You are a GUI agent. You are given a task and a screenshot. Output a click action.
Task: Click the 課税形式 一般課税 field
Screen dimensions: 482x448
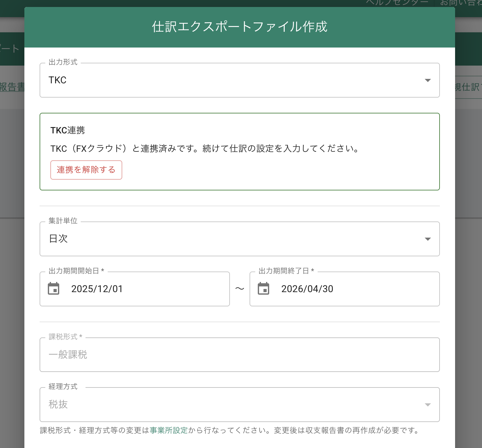click(x=239, y=355)
